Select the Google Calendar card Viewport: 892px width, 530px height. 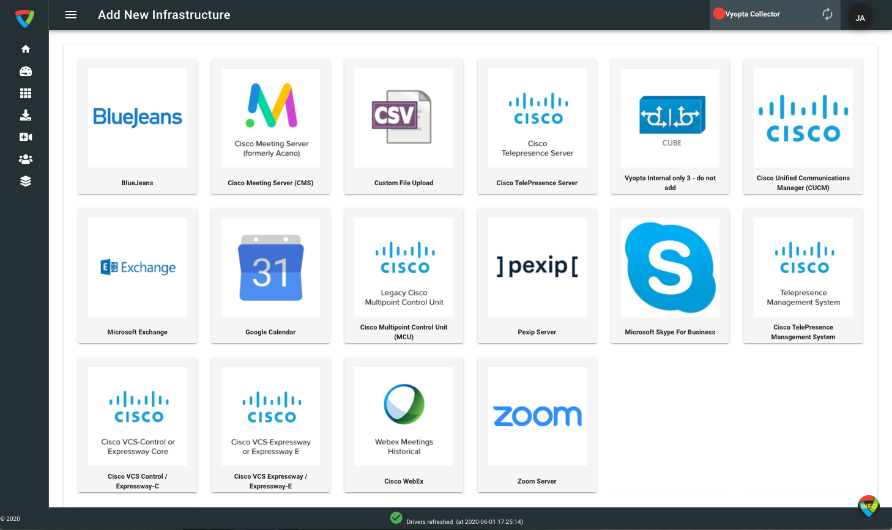pos(271,276)
